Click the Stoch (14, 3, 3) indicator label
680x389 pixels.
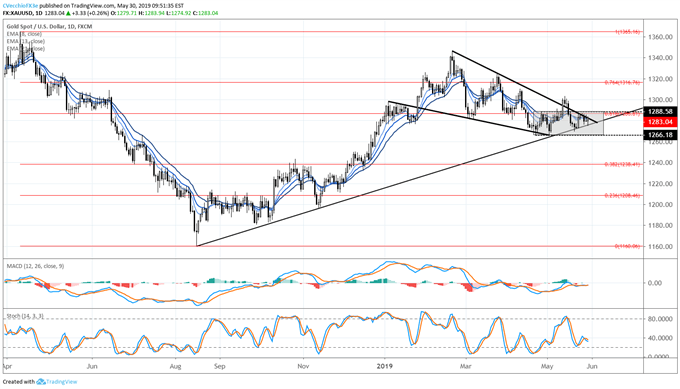click(x=25, y=317)
